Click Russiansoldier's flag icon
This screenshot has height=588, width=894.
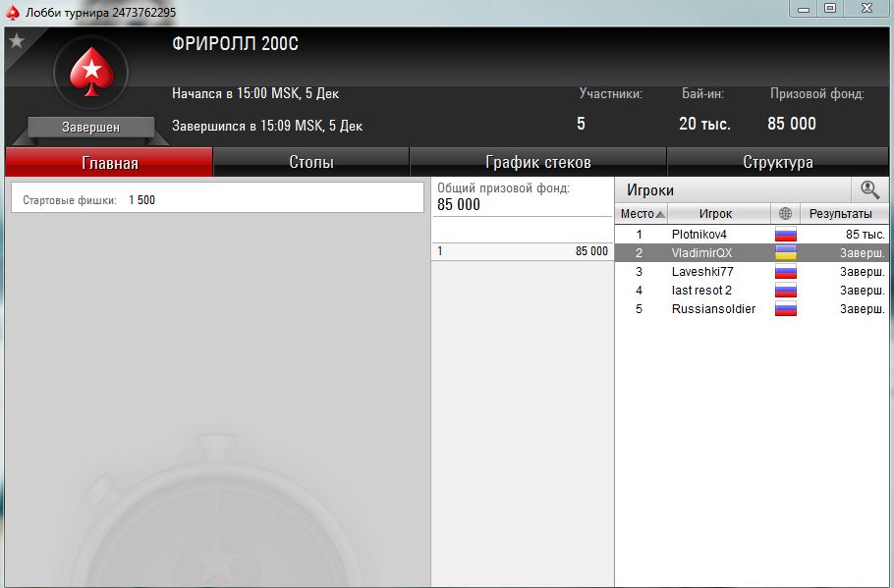tap(785, 309)
